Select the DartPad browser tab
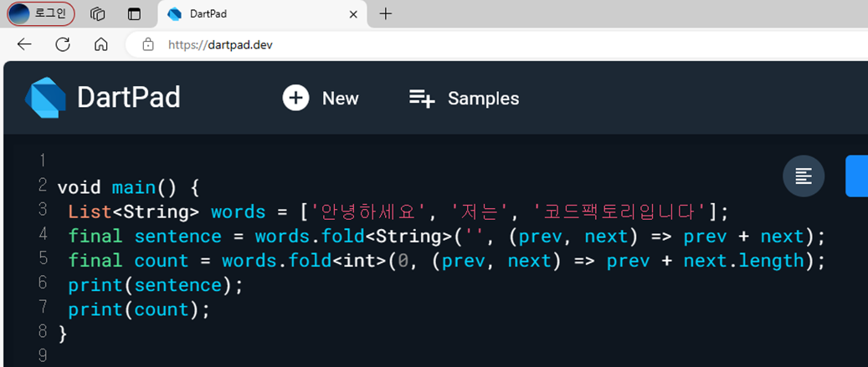Viewport: 868px width, 367px height. coord(261,14)
